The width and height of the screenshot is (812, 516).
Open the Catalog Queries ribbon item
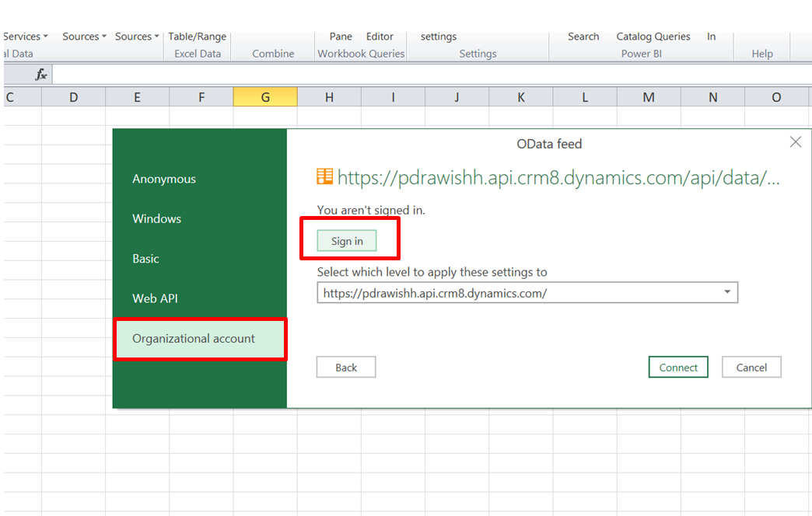tap(653, 37)
